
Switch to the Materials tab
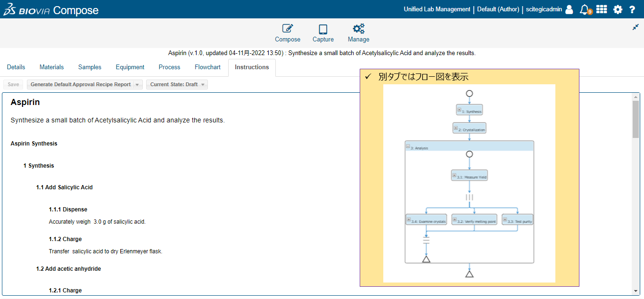(x=51, y=67)
